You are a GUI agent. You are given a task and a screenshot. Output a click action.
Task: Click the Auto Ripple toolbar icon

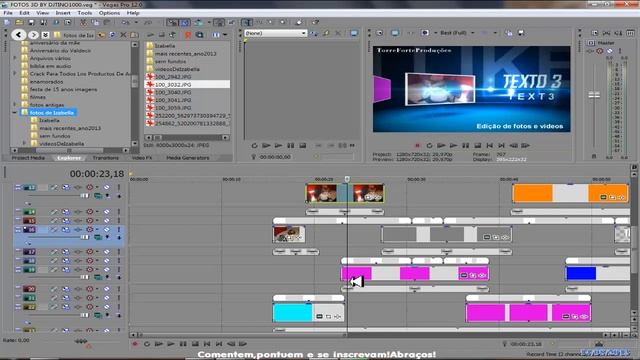199,22
